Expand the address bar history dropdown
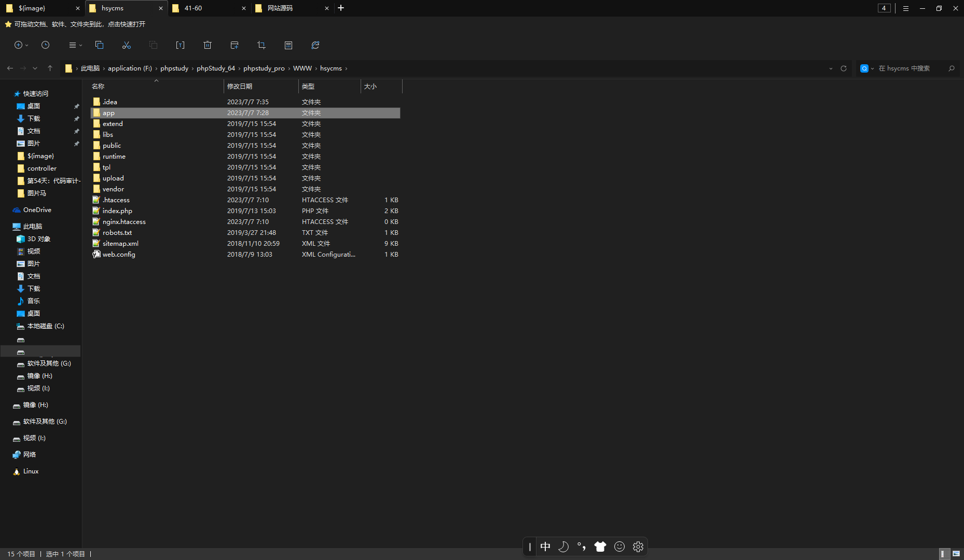Screen dimensions: 964x560 click(831, 68)
